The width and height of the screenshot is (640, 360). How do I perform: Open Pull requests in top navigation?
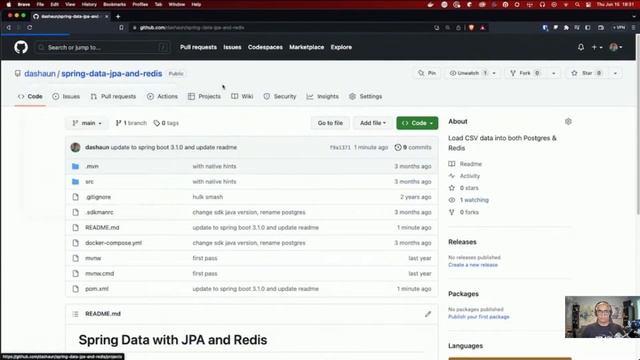(198, 47)
